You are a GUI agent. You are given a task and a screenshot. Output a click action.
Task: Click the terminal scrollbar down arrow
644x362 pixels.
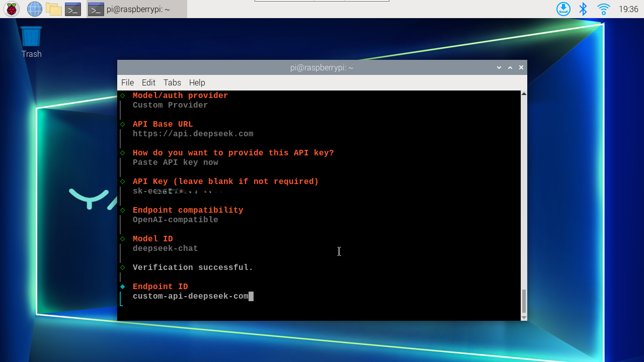(x=524, y=317)
